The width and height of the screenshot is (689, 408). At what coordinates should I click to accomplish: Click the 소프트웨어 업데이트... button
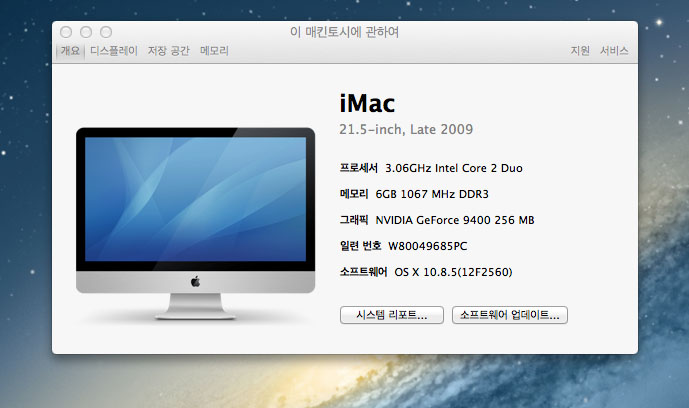click(510, 315)
